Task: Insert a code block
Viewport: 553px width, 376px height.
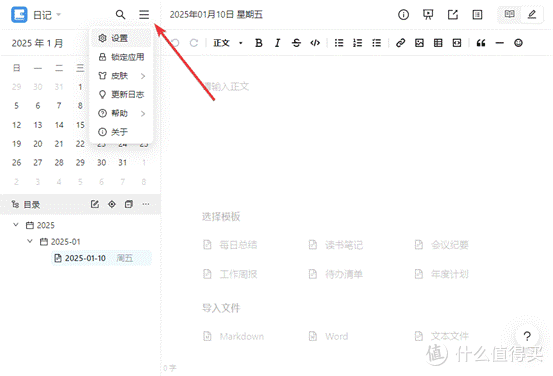Action: 457,43
